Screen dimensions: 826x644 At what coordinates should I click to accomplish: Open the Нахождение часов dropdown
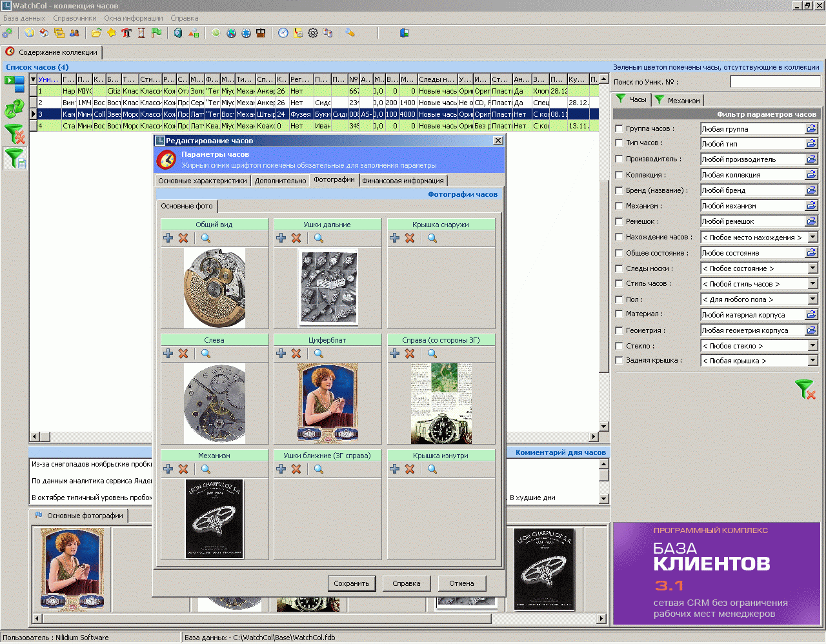point(812,237)
